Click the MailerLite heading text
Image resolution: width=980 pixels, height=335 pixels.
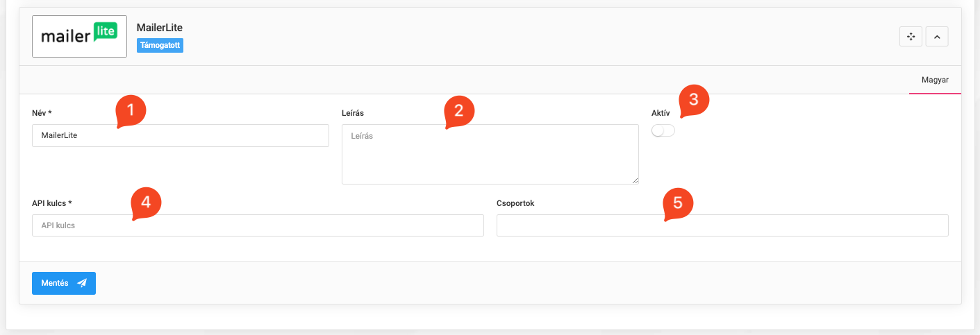[x=159, y=27]
